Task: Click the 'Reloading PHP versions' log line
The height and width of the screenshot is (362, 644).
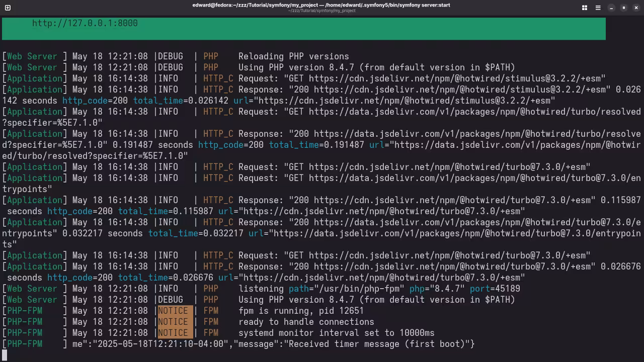Action: (293, 56)
